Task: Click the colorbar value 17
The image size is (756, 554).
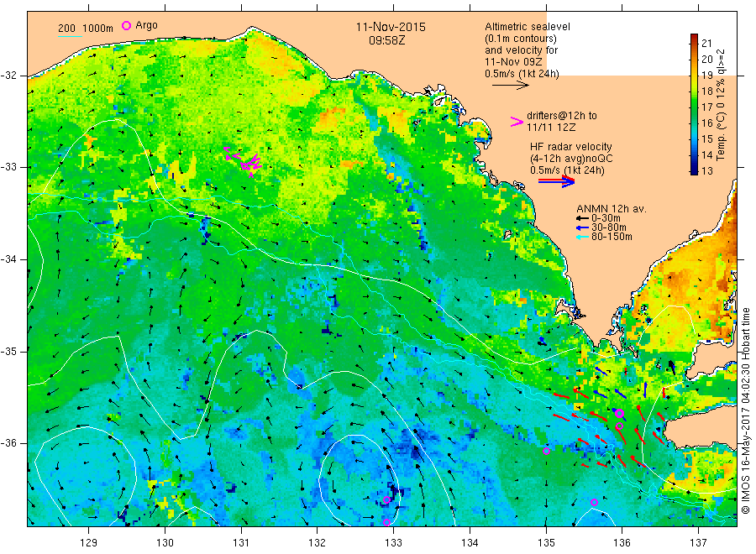Action: 706,107
